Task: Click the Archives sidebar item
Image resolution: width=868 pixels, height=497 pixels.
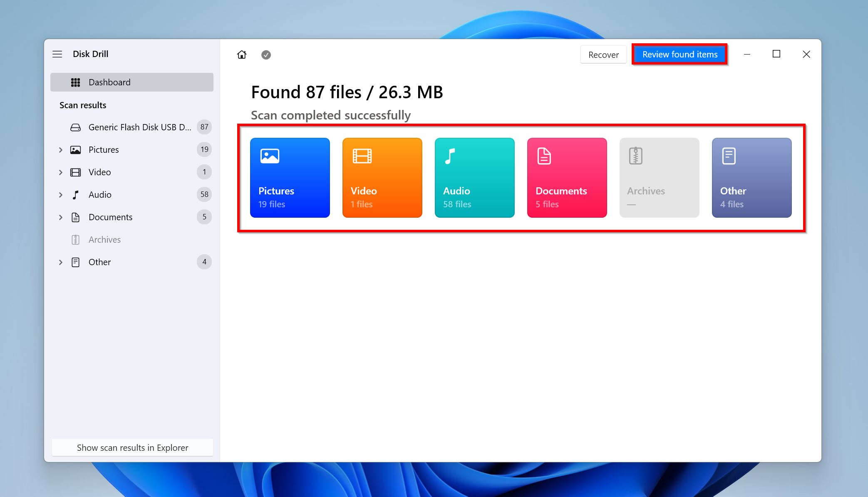Action: 104,239
